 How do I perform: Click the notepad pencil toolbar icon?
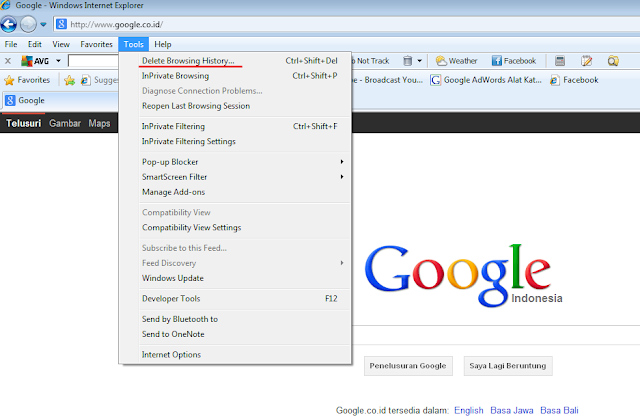(x=586, y=61)
